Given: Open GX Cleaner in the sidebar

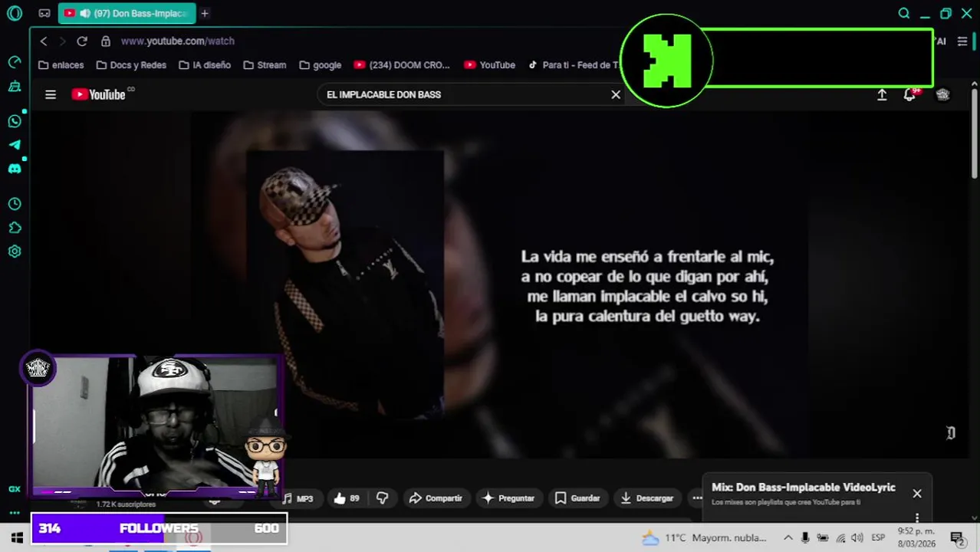Looking at the screenshot, I should coord(15,86).
